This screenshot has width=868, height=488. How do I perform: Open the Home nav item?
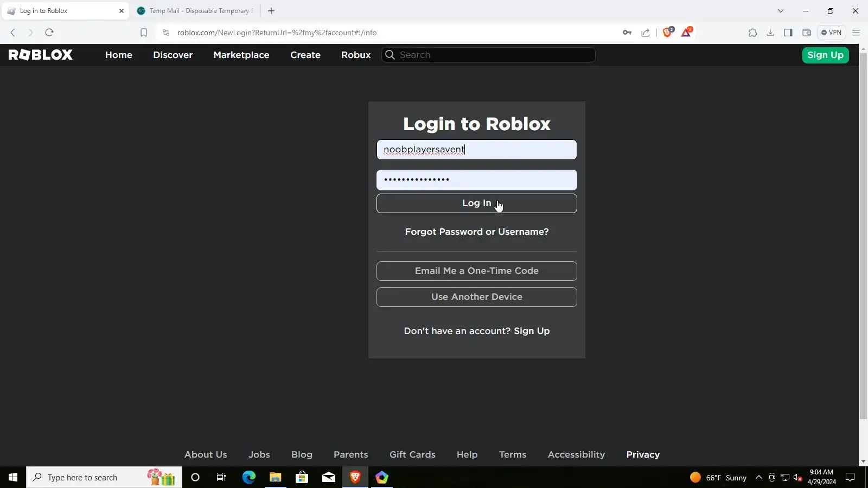pos(119,55)
